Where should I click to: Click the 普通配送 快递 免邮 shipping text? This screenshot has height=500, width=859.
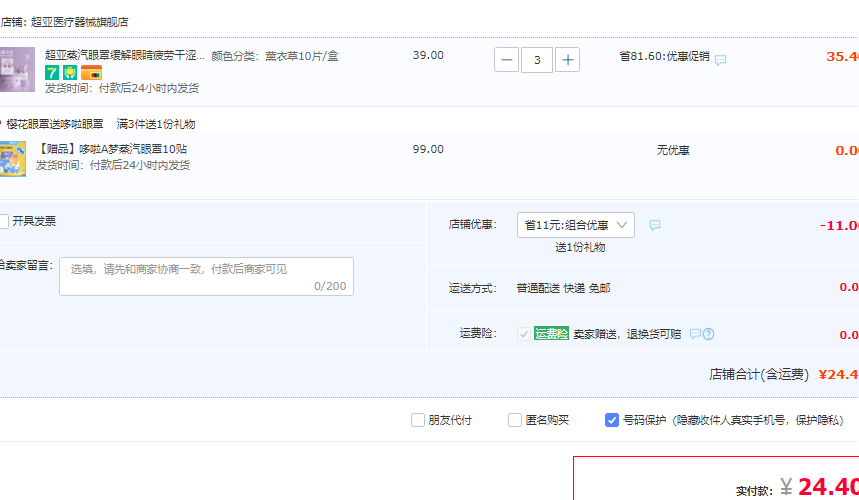(x=563, y=288)
